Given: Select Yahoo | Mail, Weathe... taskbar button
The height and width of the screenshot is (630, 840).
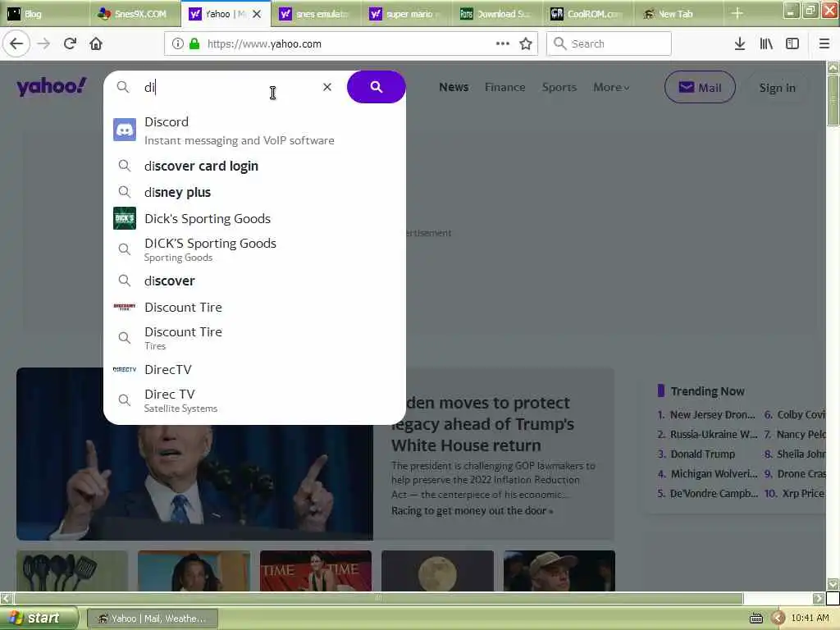Looking at the screenshot, I should point(152,619).
